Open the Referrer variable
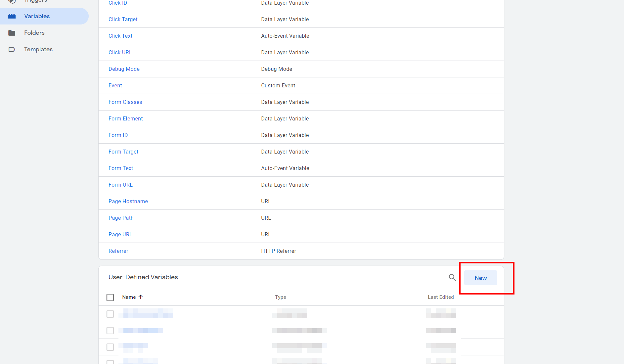This screenshot has height=364, width=624. coord(118,251)
